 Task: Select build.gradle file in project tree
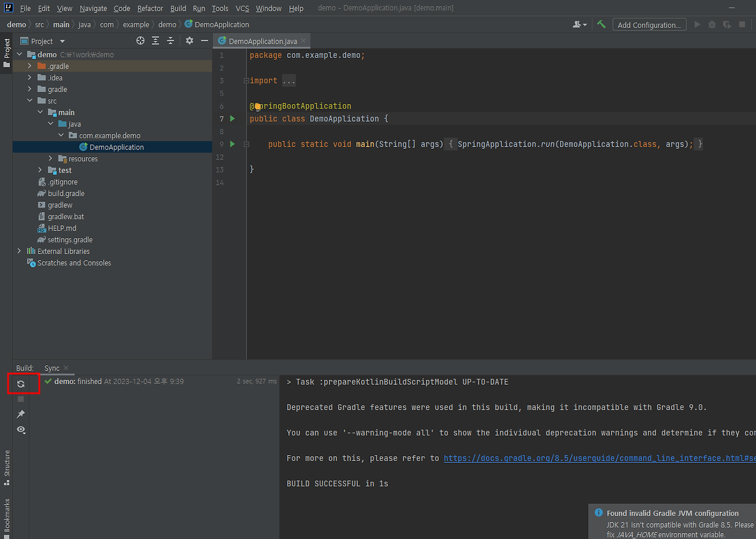pyautogui.click(x=66, y=193)
